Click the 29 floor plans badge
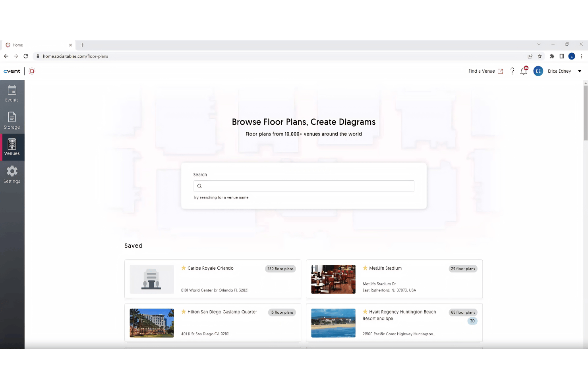This screenshot has width=588, height=392. click(463, 268)
